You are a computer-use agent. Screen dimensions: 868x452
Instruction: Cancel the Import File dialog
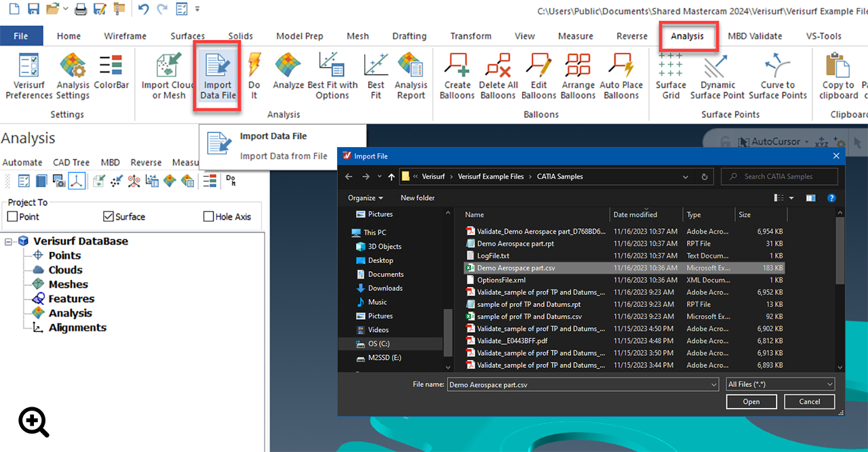click(x=810, y=402)
